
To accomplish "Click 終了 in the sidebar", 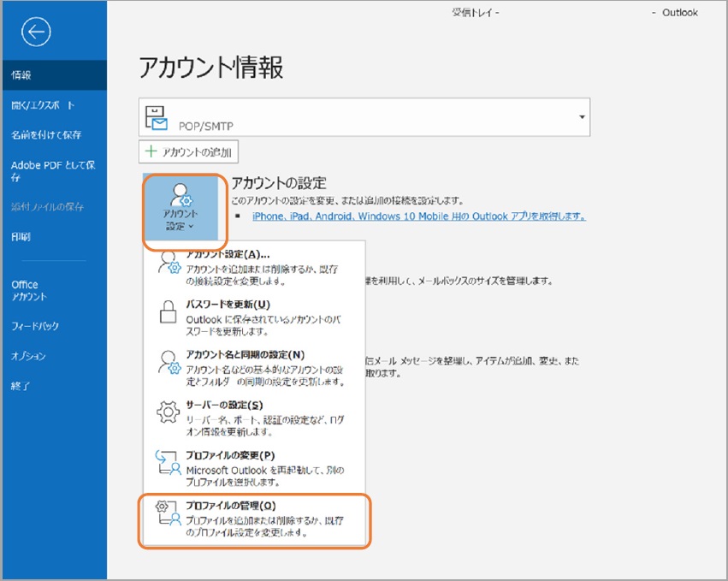I will 55,386.
